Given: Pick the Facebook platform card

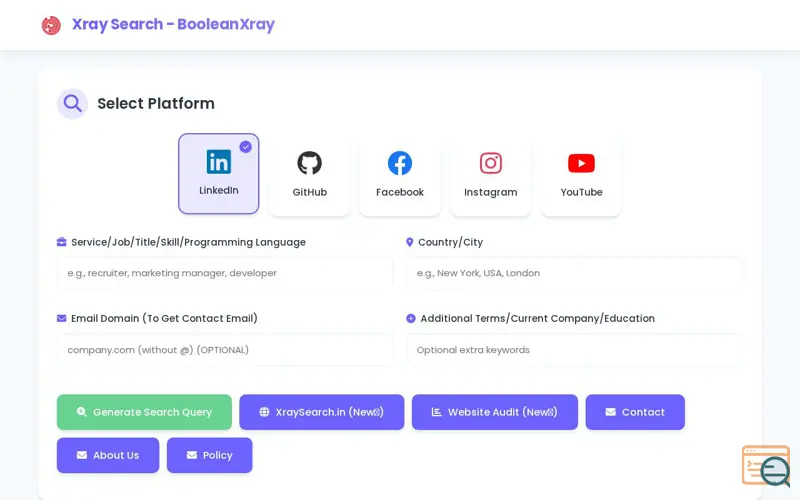Looking at the screenshot, I should click(x=399, y=176).
